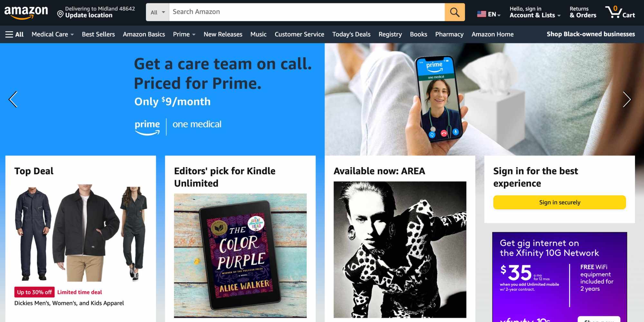Open Customer Service nav link
Viewport: 644px width, 322px height.
tap(299, 34)
